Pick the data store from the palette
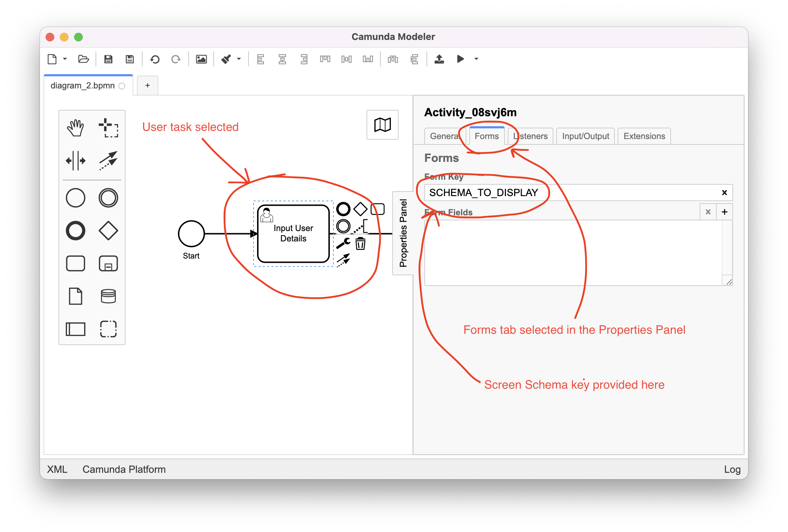 [x=108, y=296]
